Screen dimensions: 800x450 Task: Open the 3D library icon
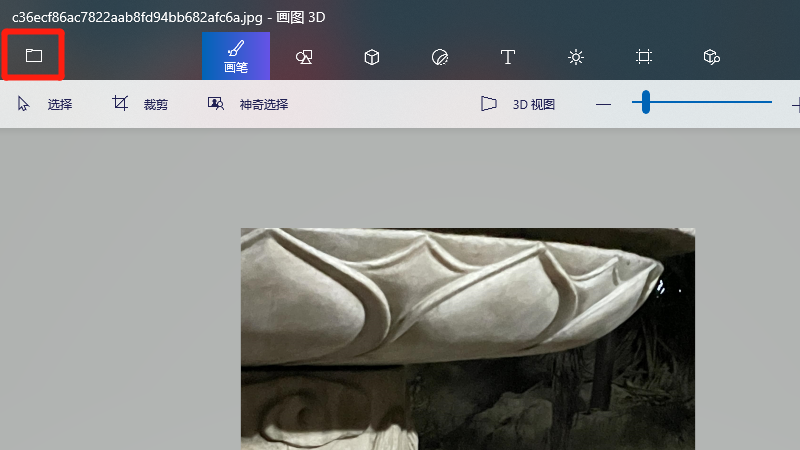coord(711,57)
